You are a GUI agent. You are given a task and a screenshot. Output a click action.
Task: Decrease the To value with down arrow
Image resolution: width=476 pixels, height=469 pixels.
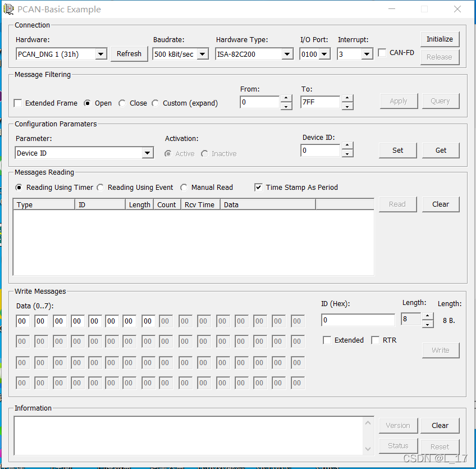click(x=347, y=106)
